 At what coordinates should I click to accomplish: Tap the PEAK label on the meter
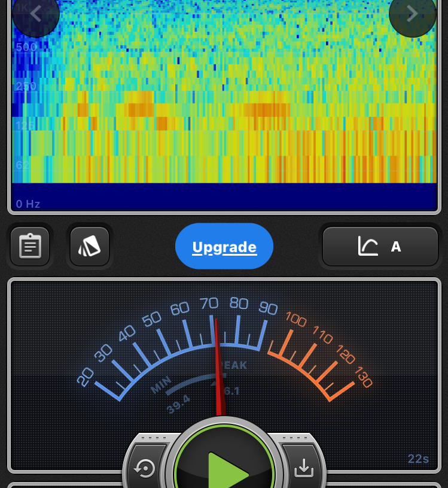point(233,365)
